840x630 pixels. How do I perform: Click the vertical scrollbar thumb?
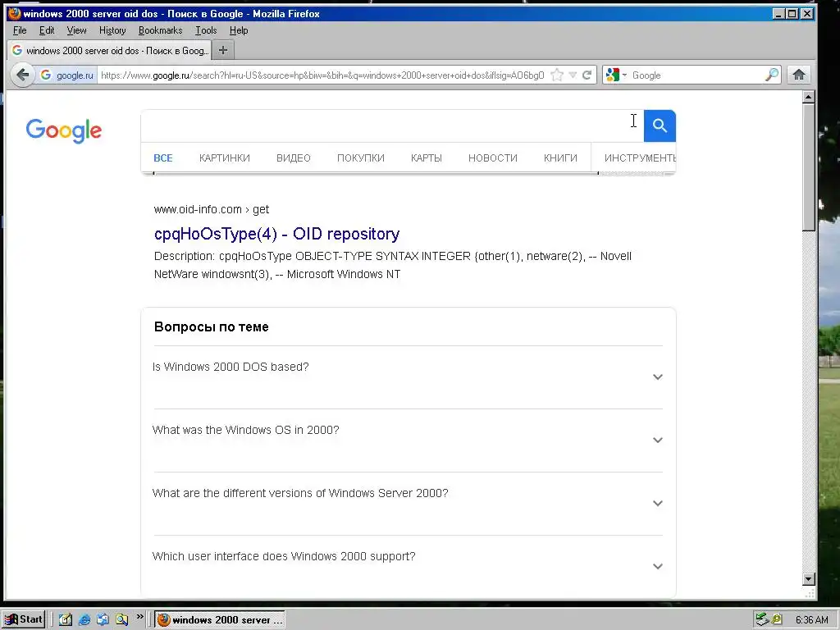809,167
